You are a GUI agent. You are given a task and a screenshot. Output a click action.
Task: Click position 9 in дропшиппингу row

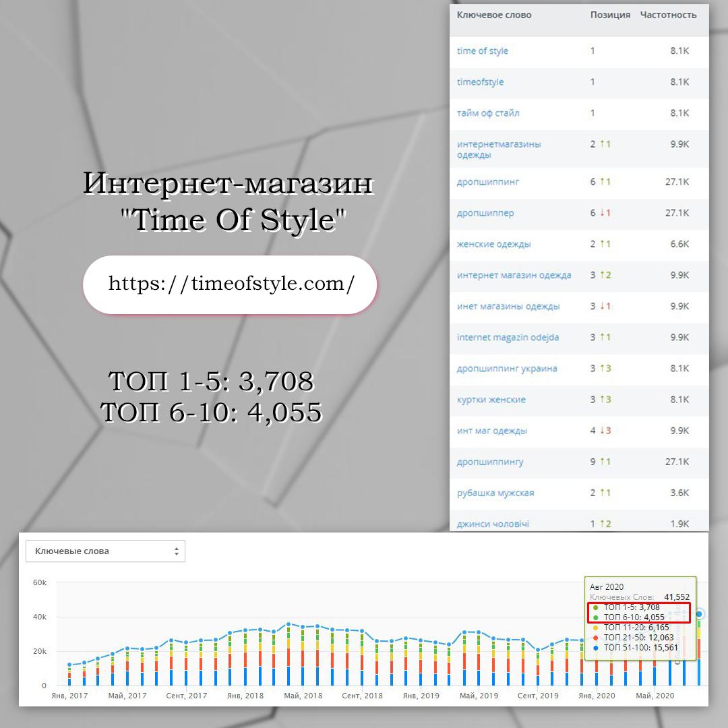coord(593,462)
